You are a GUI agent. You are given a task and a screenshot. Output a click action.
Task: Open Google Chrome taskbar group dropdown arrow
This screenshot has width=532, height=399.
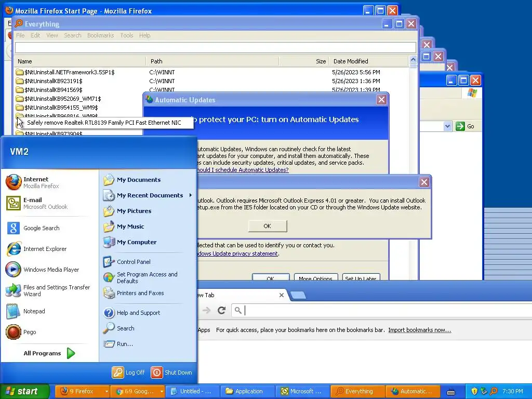click(162, 391)
